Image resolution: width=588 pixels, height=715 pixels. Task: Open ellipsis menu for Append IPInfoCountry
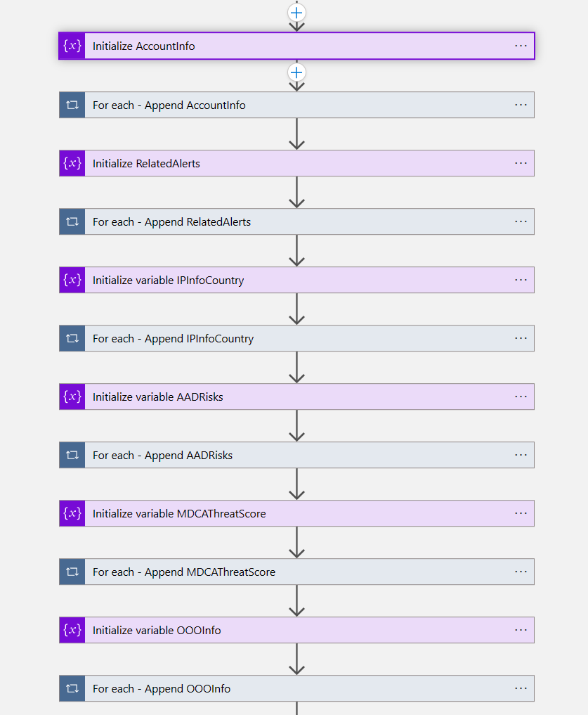tap(521, 338)
